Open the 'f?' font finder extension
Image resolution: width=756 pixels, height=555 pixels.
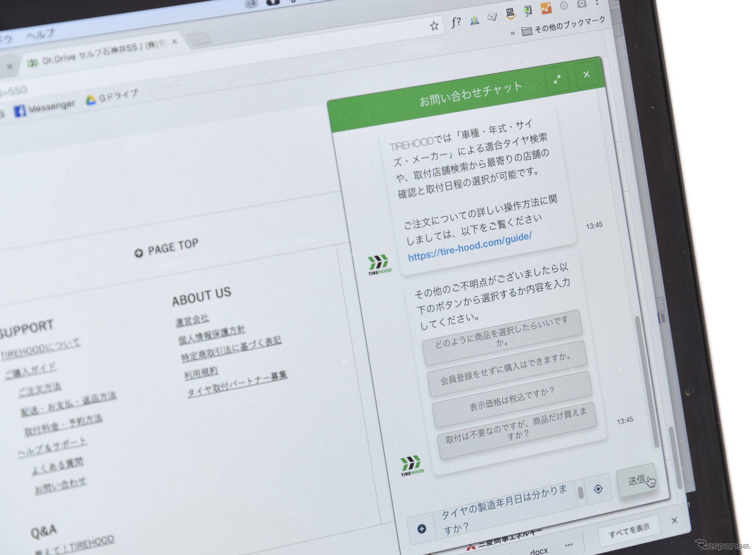[x=455, y=22]
